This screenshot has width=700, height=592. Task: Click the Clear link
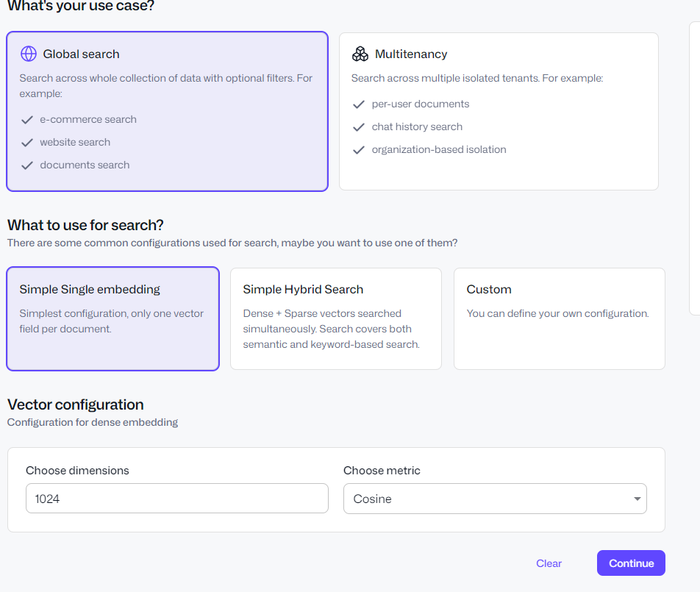tap(549, 563)
